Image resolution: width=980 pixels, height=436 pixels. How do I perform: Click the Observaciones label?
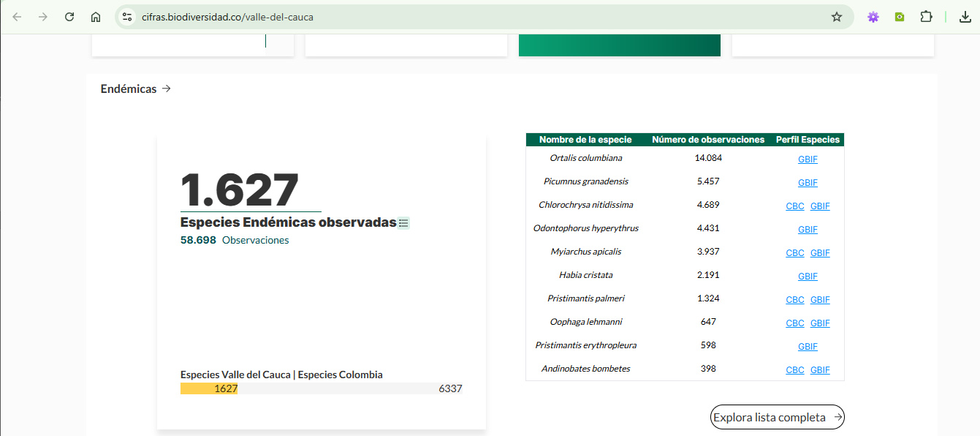[256, 240]
